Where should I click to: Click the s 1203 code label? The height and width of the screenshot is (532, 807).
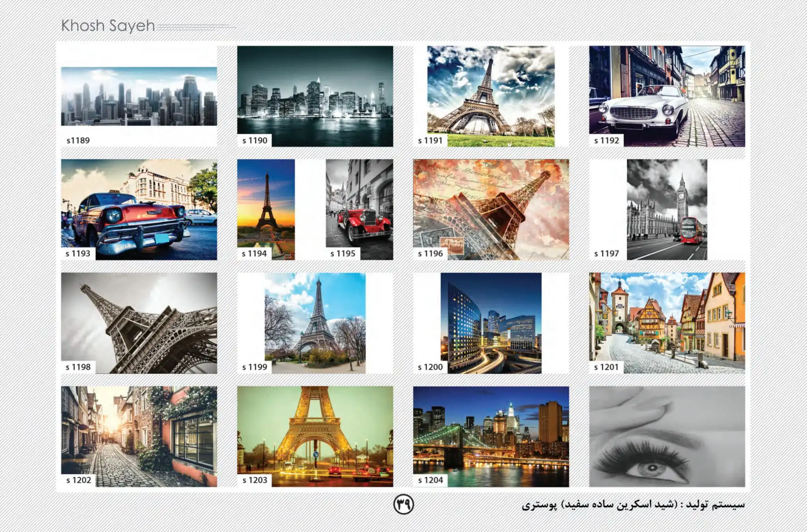click(255, 480)
